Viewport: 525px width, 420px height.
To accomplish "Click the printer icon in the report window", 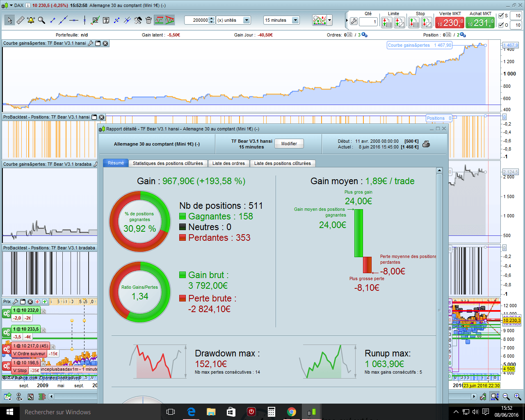I will point(426,144).
